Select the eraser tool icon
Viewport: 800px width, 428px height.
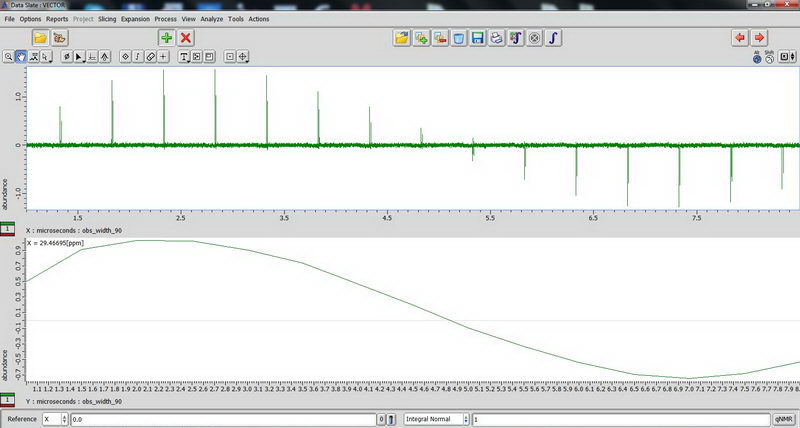point(151,57)
